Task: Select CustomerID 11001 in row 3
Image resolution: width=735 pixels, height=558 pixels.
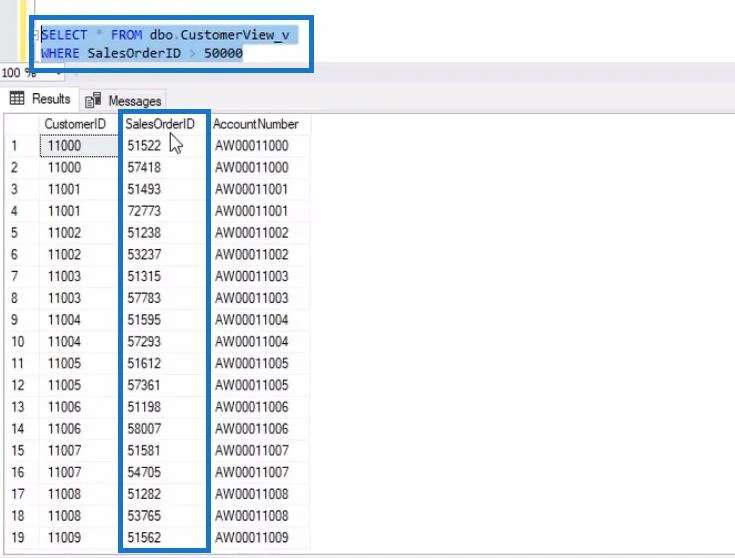Action: click(79, 189)
